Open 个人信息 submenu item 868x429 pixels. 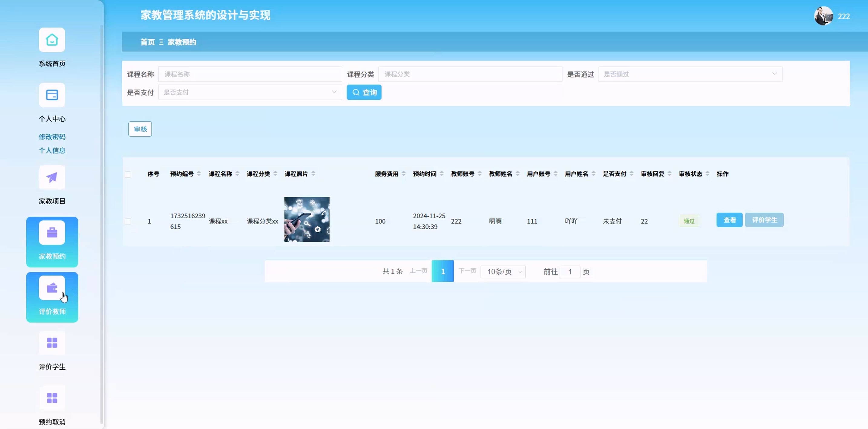(52, 150)
